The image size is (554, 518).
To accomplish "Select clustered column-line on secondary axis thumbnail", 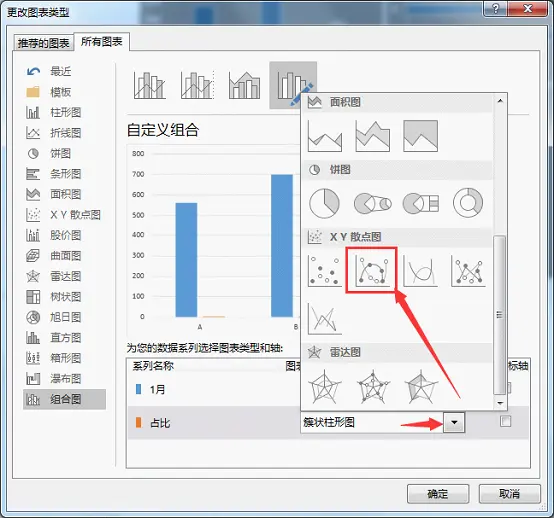I will [x=197, y=85].
